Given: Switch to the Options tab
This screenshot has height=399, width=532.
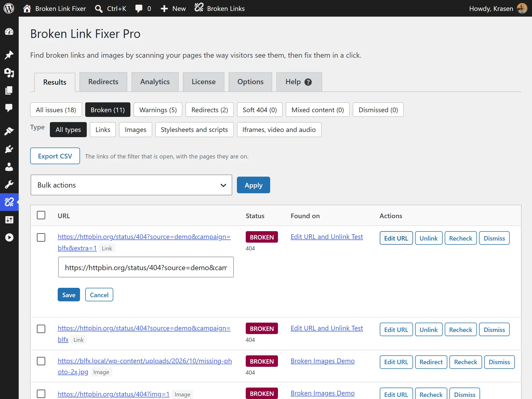Looking at the screenshot, I should pos(250,82).
